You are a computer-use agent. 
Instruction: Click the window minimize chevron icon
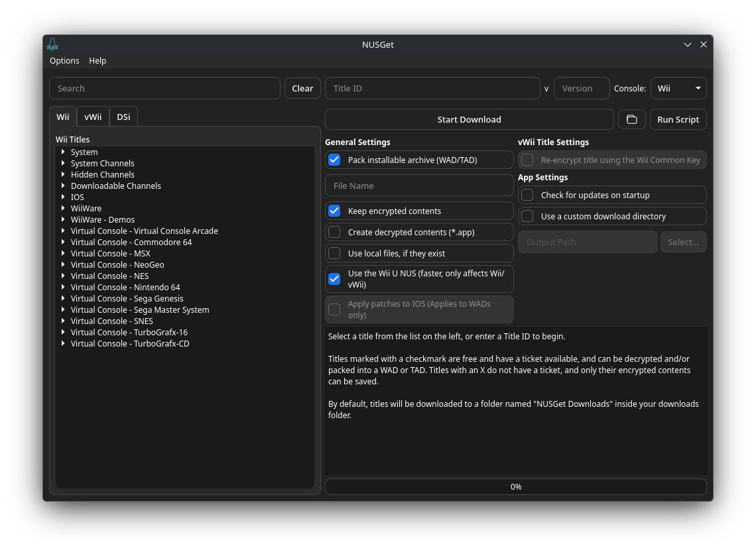(688, 44)
